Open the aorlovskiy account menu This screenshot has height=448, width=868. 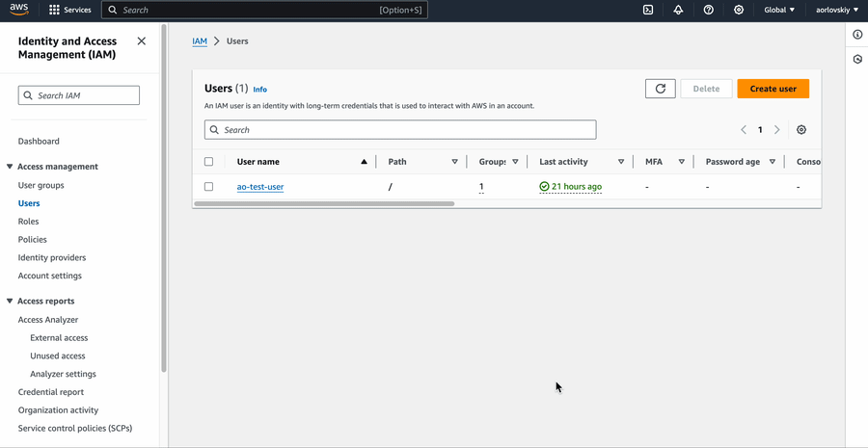[x=835, y=10]
